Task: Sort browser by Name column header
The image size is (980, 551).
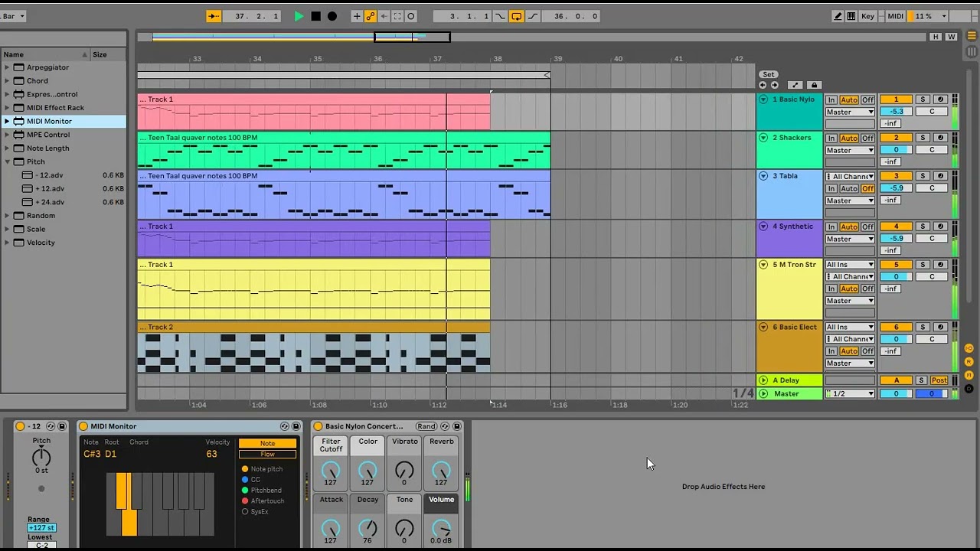Action: (45, 54)
